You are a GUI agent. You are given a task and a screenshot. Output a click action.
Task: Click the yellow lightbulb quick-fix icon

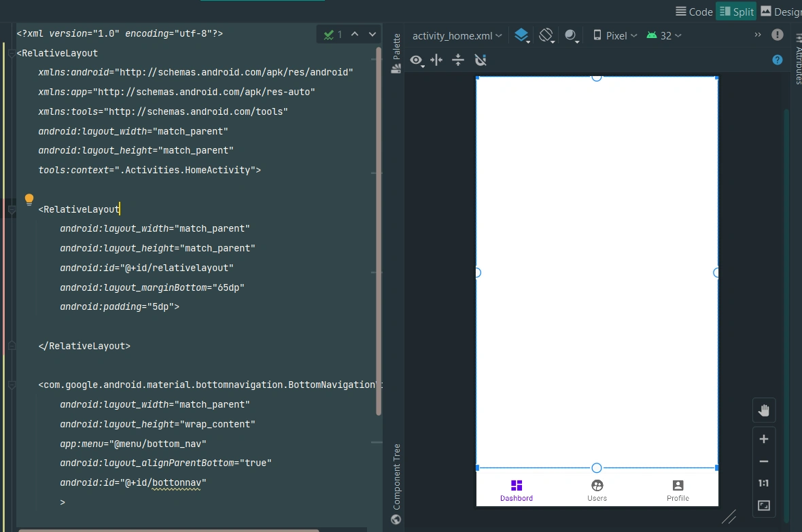tap(29, 200)
